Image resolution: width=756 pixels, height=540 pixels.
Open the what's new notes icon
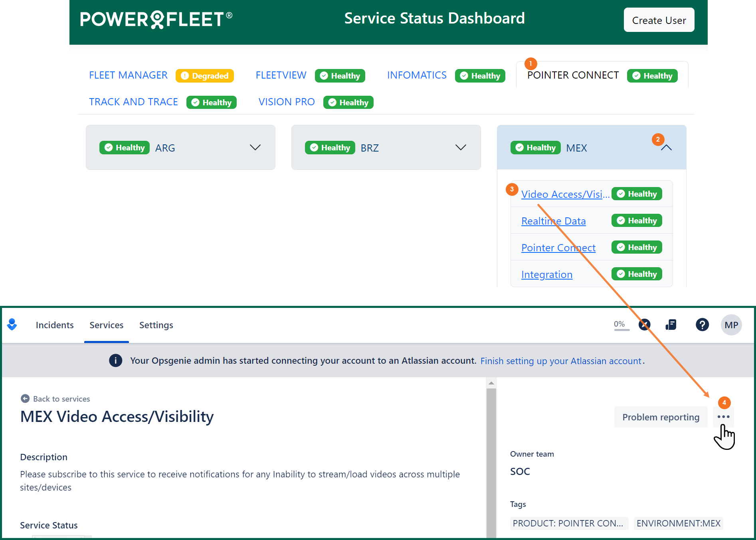pyautogui.click(x=671, y=325)
